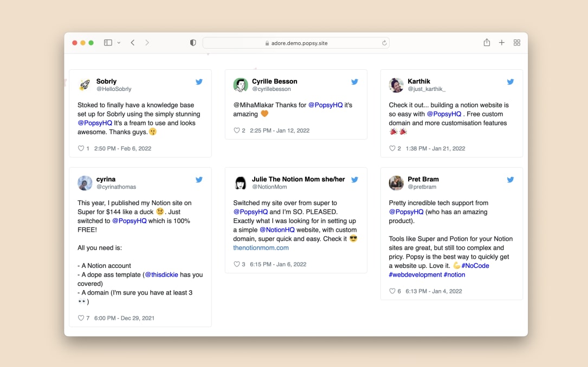Click Julie The Notion Mom she/her name
The width and height of the screenshot is (588, 367).
pos(299,179)
